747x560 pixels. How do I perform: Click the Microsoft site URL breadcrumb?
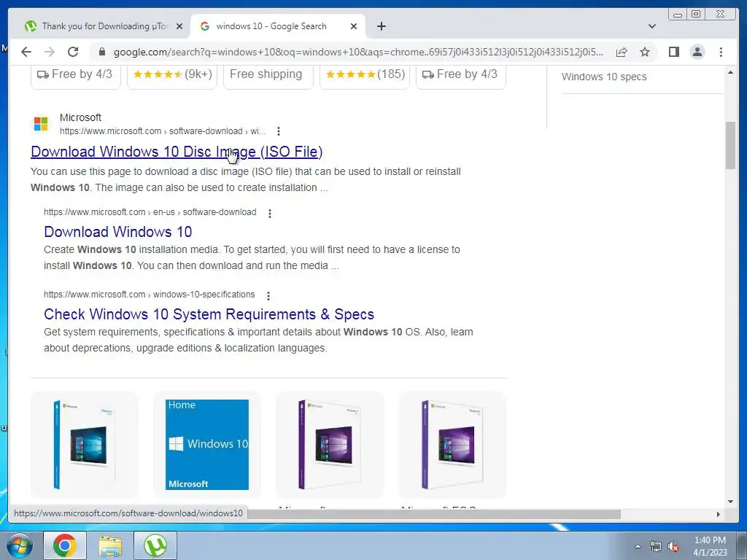coord(163,131)
